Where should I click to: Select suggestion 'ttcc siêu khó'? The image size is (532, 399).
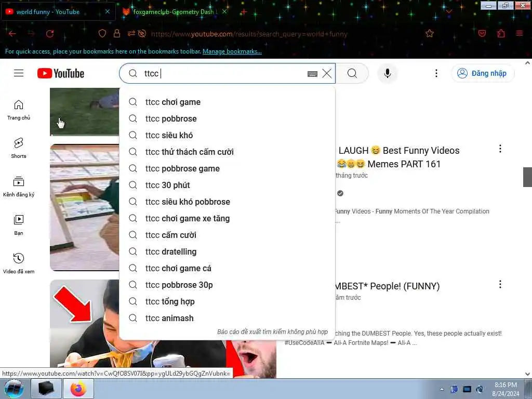tap(227, 136)
